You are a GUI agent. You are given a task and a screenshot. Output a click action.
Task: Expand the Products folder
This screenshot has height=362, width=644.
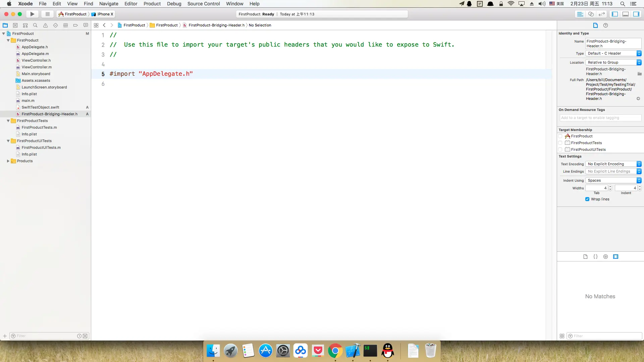coord(8,161)
